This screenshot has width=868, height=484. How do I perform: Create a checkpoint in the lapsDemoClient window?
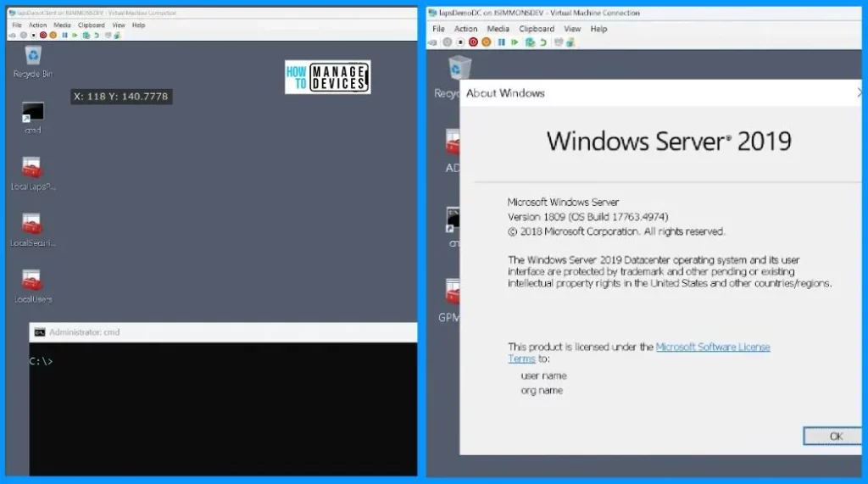pyautogui.click(x=86, y=36)
